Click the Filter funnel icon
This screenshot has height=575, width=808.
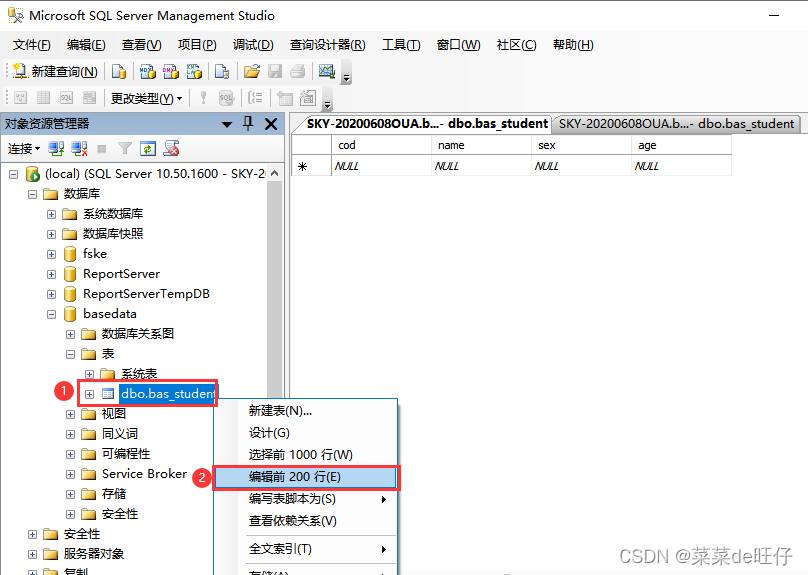tap(124, 149)
